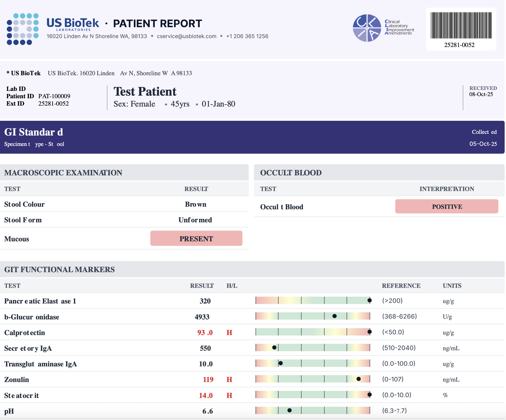Click the Stool Form result Unformed
Screen dimensions: 506x420
click(195, 220)
